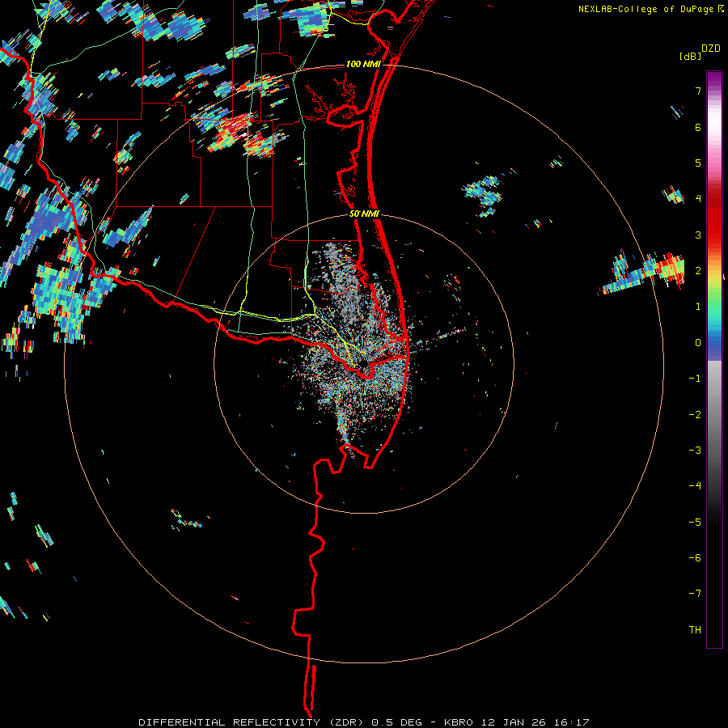
Task: Click the 5 value on color scale
Action: tap(698, 163)
